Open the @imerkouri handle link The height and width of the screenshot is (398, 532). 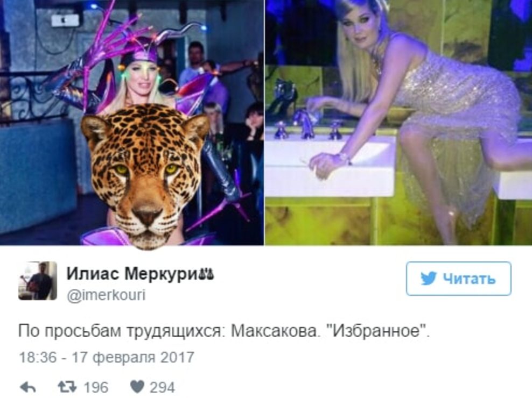point(106,295)
